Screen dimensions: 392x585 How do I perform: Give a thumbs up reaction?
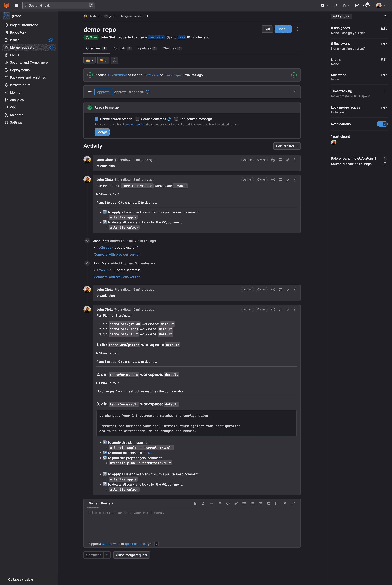(89, 60)
